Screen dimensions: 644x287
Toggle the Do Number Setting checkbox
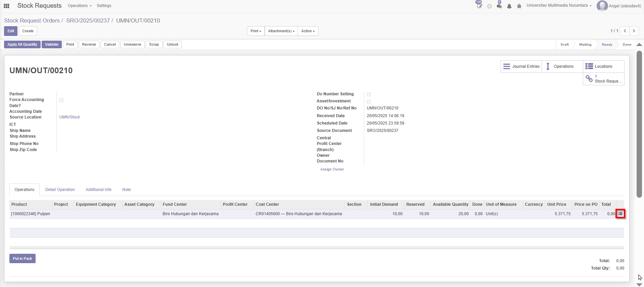(x=369, y=94)
